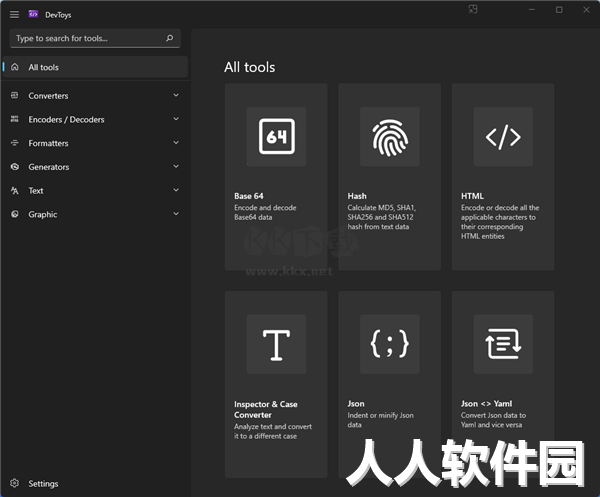Toggle compact overlay mode button
Screen dimensions: 600x497
(473, 9)
